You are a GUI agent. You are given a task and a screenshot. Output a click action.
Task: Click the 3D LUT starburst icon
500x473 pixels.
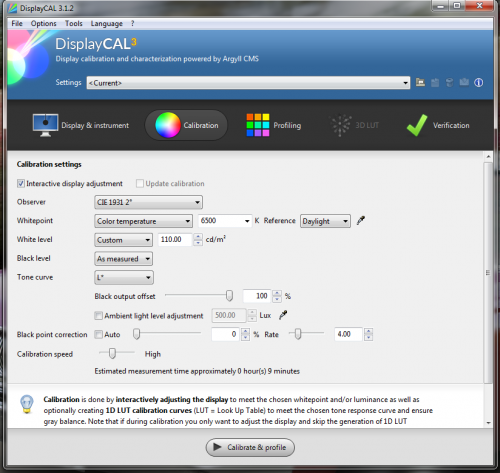point(340,125)
